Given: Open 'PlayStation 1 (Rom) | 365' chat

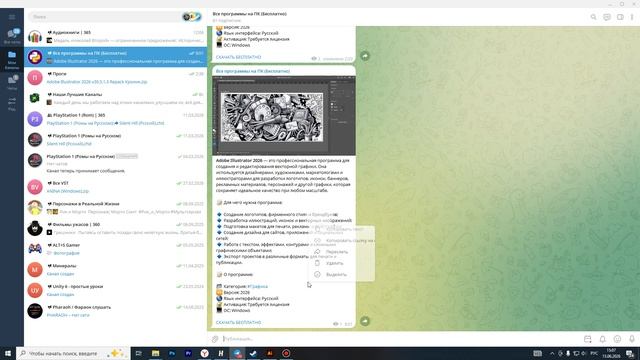Looking at the screenshot, I should coord(116,119).
